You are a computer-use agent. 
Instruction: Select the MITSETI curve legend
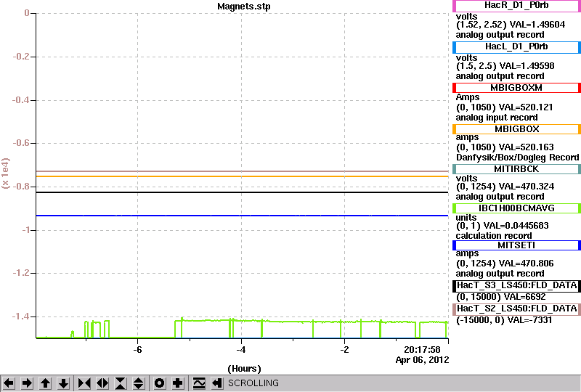(516, 245)
